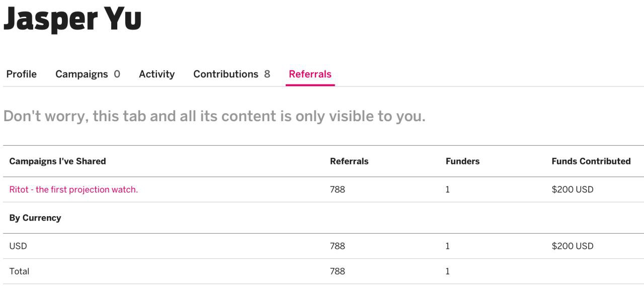Image resolution: width=644 pixels, height=286 pixels.
Task: Click the referral count in Total row
Action: 338,271
